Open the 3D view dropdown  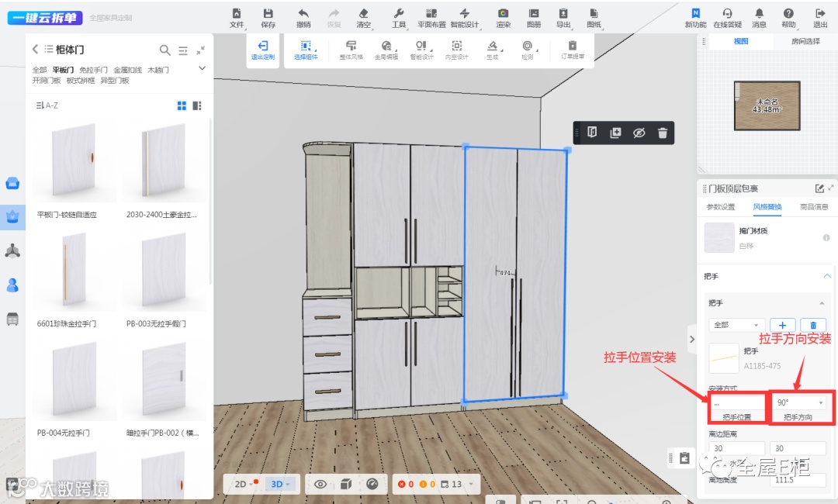pos(280,485)
